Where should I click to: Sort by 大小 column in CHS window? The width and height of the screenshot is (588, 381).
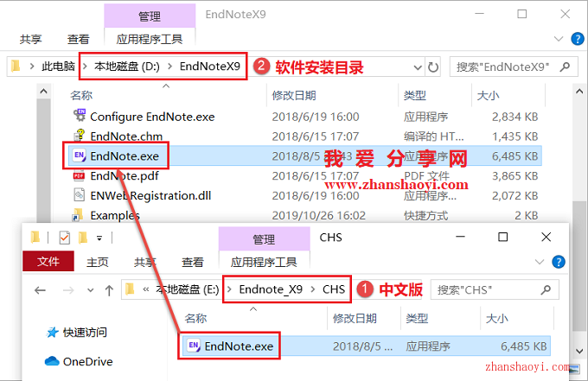pyautogui.click(x=497, y=319)
